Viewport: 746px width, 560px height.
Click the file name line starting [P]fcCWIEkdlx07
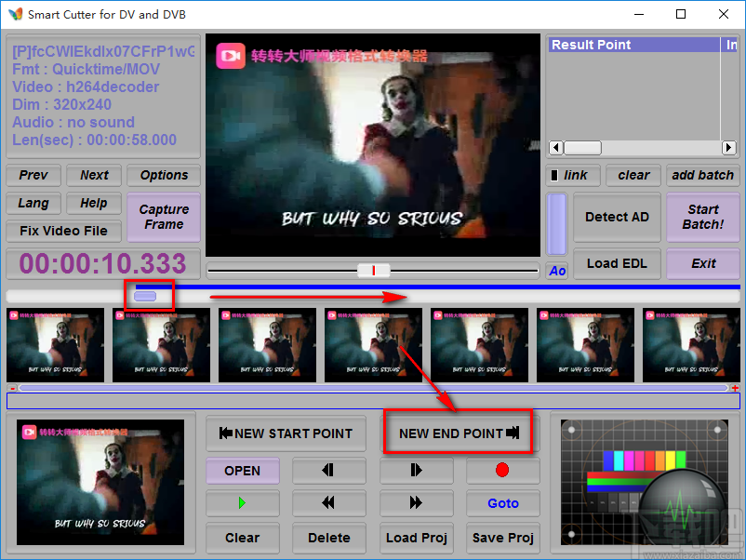click(103, 51)
